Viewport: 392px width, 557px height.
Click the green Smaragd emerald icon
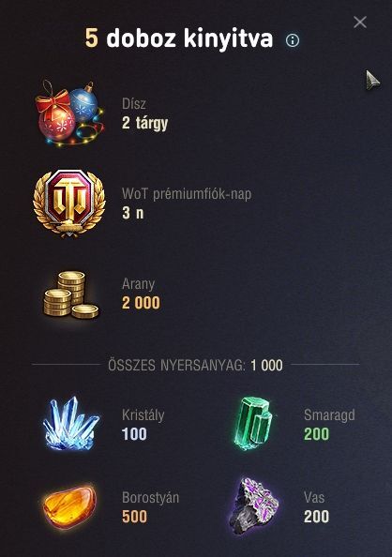[x=253, y=424]
